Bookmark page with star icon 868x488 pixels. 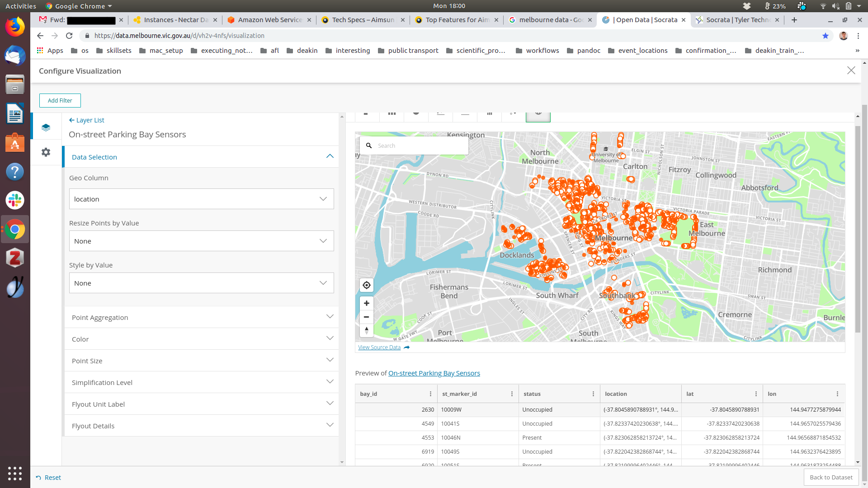pos(825,36)
